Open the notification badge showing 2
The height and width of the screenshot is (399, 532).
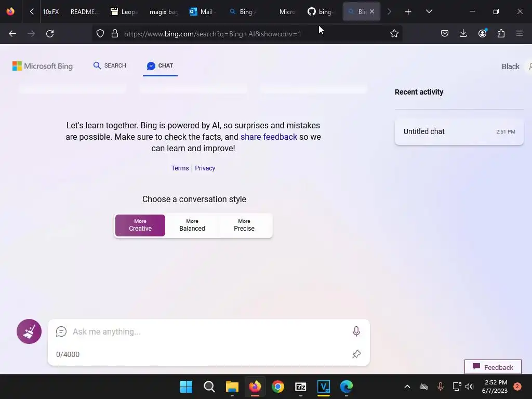click(x=517, y=387)
